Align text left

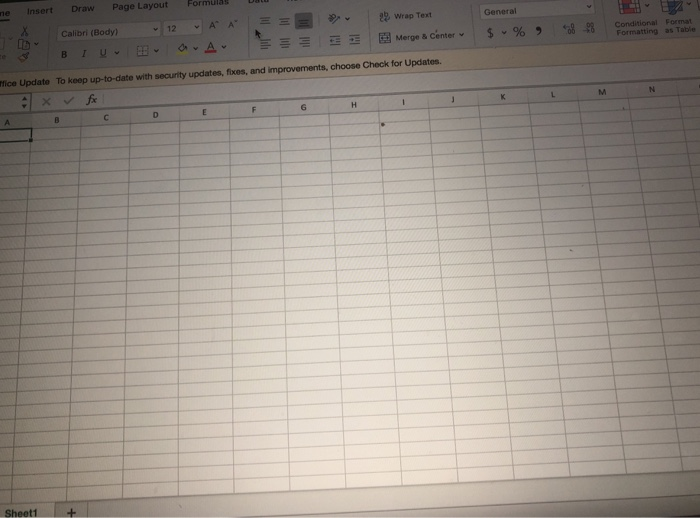(265, 44)
